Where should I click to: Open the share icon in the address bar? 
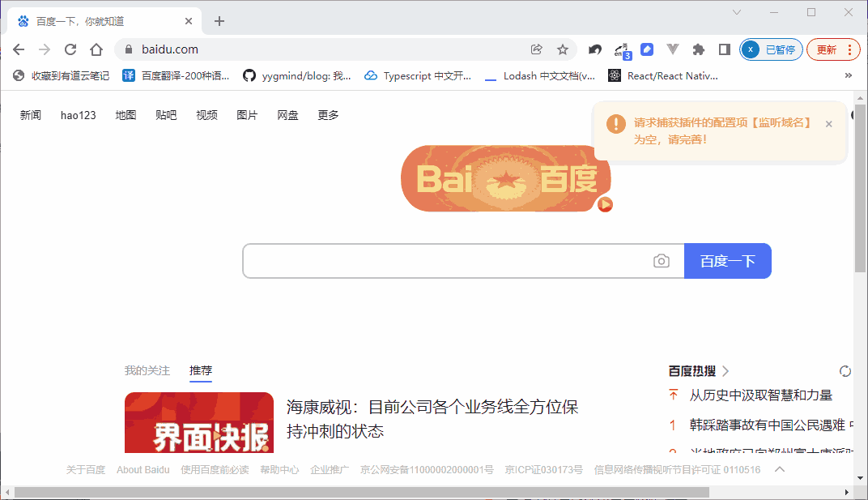point(536,49)
